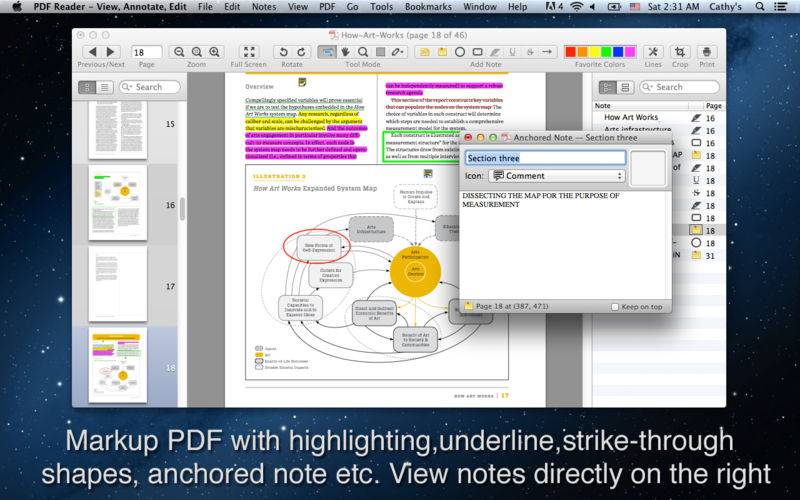Go to the next page with the right arrow

point(110,52)
